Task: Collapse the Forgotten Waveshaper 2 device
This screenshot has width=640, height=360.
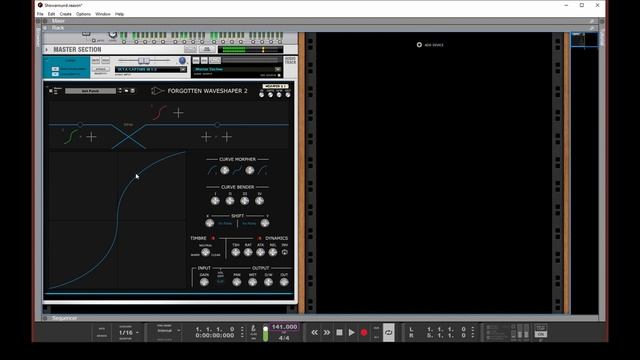Action: [47, 87]
